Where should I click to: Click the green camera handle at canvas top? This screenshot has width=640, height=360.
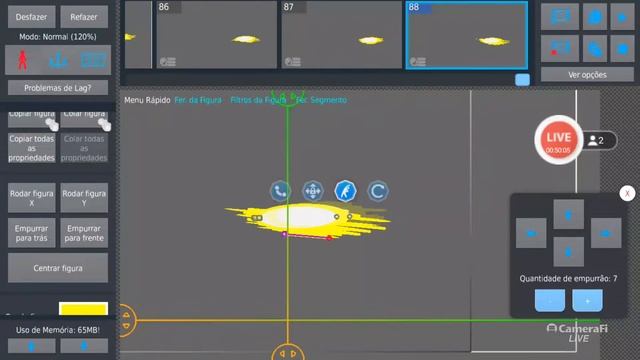(x=288, y=98)
